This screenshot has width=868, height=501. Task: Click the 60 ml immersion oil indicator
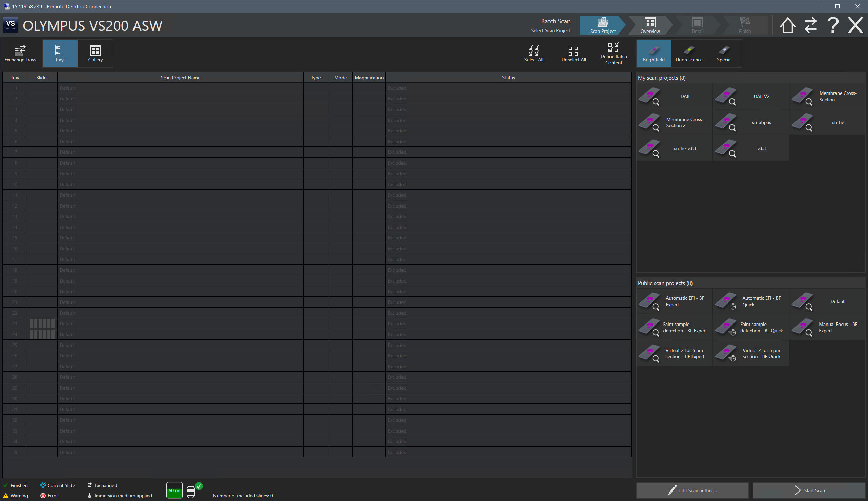click(x=174, y=490)
